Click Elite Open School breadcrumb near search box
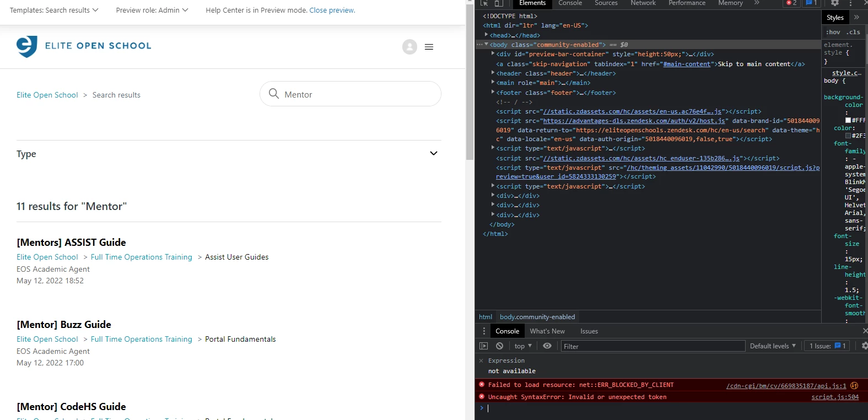This screenshot has height=420, width=868. point(47,95)
